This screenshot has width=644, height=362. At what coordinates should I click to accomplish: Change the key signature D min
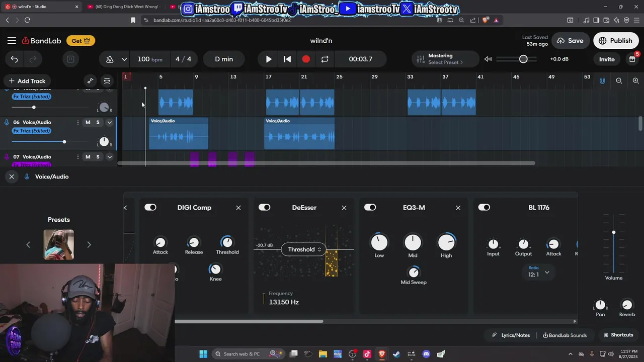(224, 59)
